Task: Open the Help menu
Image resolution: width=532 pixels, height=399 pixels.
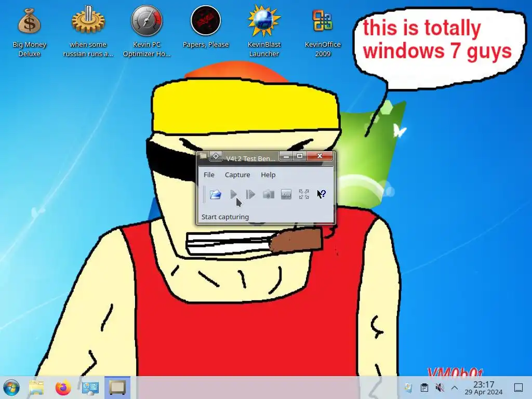Action: coord(268,175)
